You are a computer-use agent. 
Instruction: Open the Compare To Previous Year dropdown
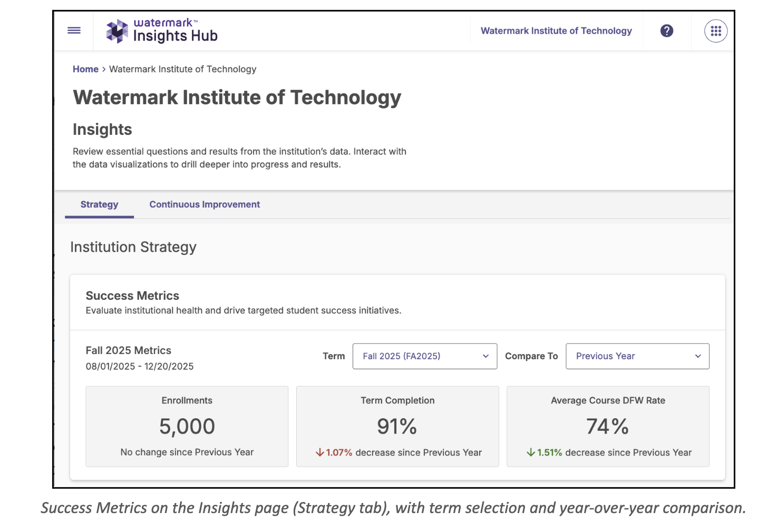(x=637, y=356)
